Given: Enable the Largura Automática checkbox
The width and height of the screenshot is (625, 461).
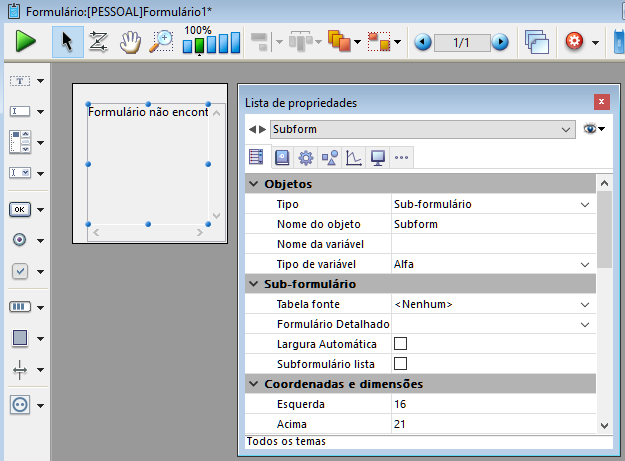Looking at the screenshot, I should click(401, 344).
